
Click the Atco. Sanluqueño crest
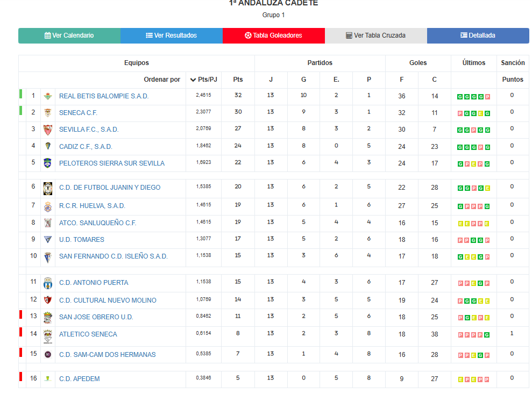point(48,223)
